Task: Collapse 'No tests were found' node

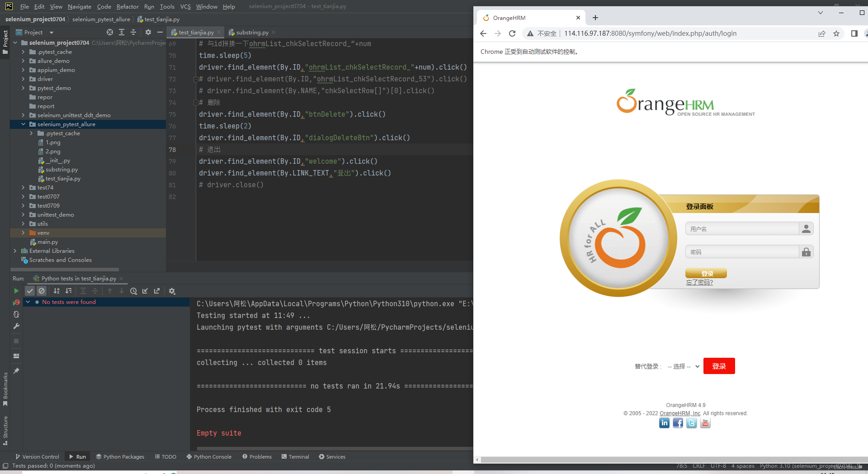Action: (28, 302)
